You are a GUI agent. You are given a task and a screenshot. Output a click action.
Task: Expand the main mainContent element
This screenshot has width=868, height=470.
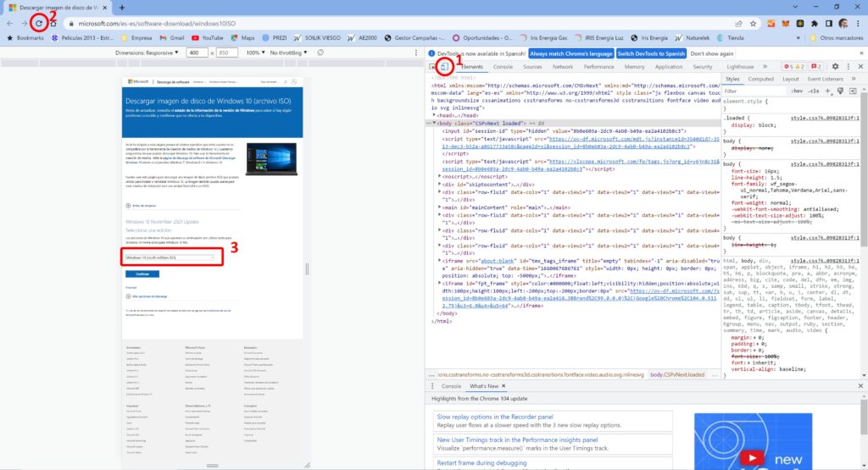(x=440, y=207)
